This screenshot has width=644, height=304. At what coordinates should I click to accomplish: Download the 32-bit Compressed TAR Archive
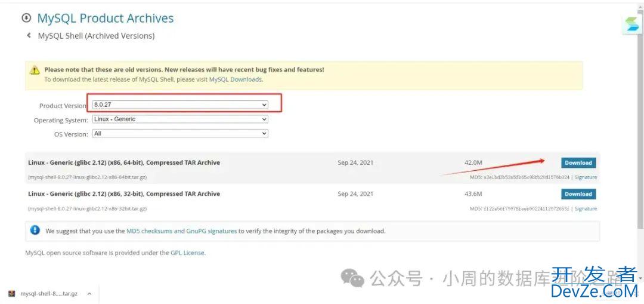coord(578,194)
